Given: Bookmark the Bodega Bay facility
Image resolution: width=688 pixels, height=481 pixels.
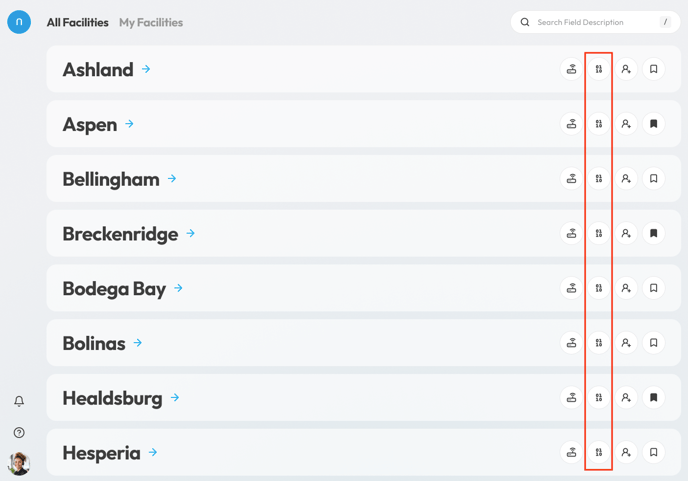Looking at the screenshot, I should pos(654,288).
